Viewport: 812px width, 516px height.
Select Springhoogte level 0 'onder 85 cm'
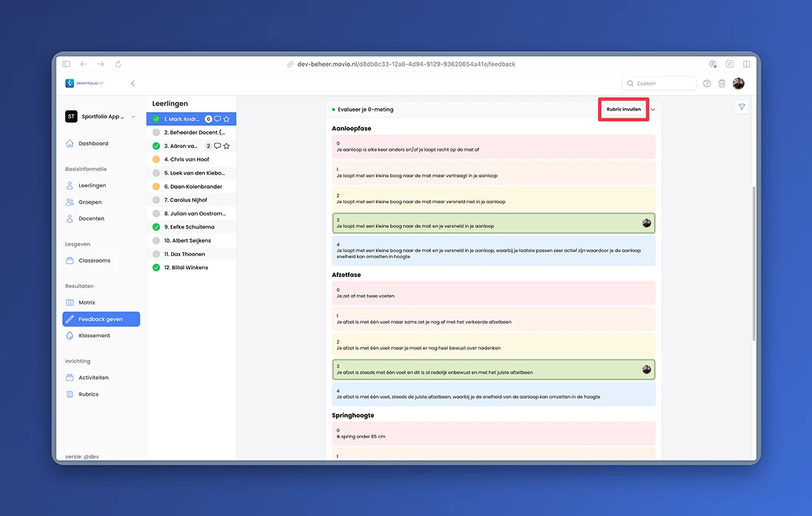tap(494, 434)
